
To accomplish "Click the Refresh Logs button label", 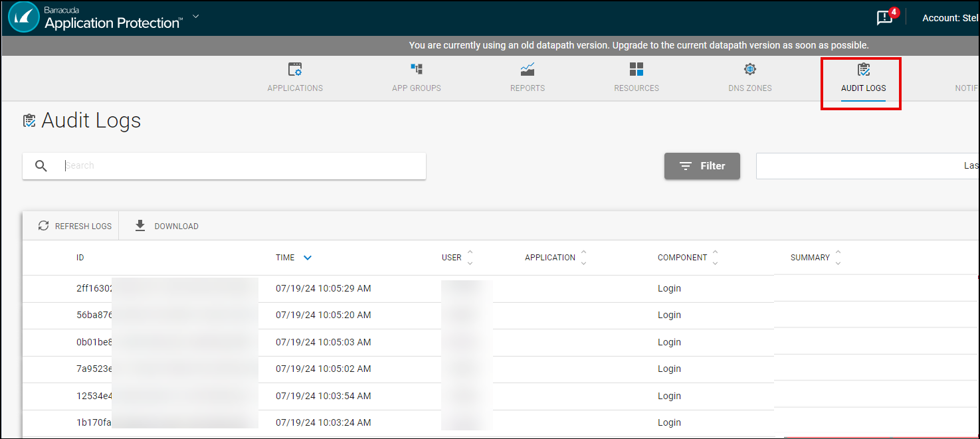I will pos(83,226).
